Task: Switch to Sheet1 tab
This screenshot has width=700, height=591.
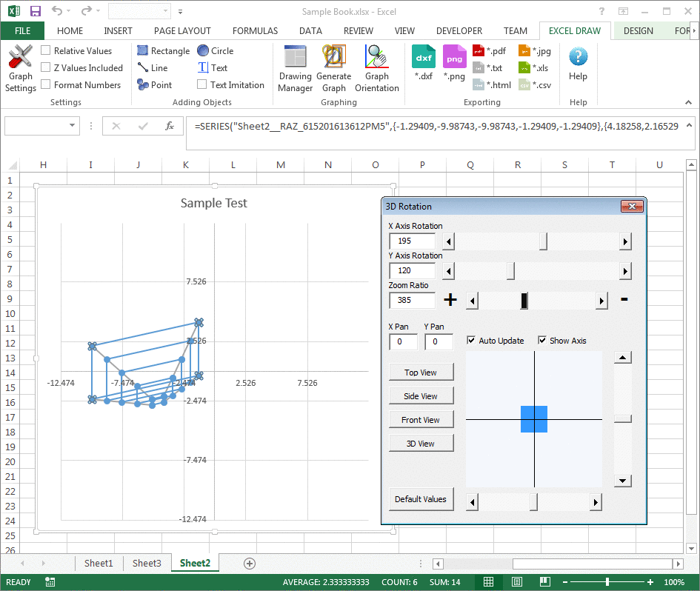Action: tap(99, 564)
